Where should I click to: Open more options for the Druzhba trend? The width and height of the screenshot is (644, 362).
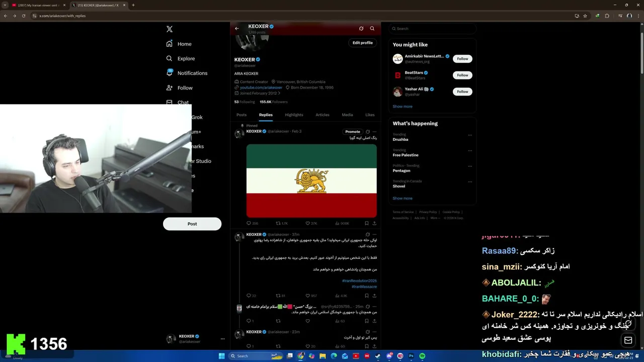tap(470, 135)
